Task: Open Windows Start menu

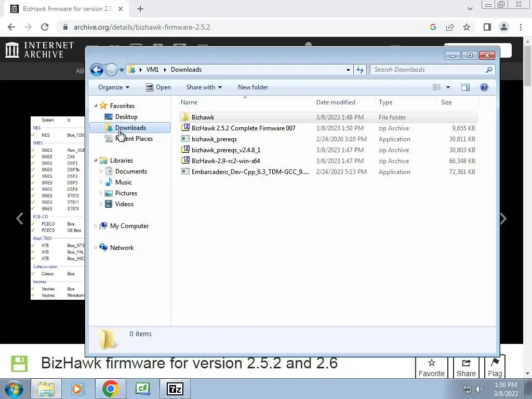Action: [14, 389]
